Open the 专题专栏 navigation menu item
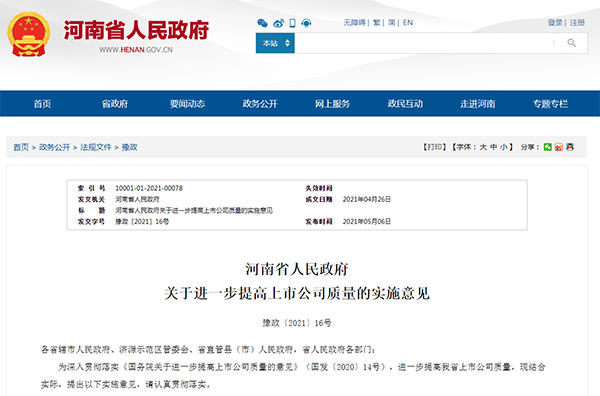 (551, 104)
